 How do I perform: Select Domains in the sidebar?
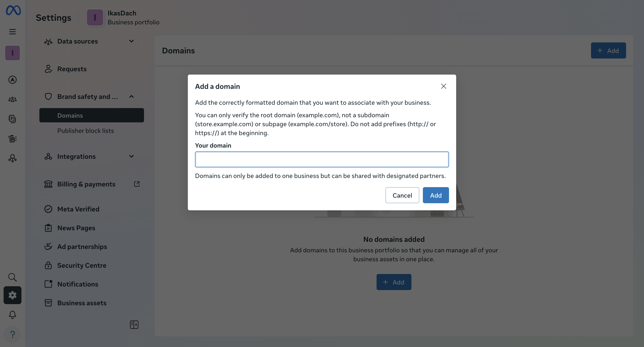click(91, 115)
